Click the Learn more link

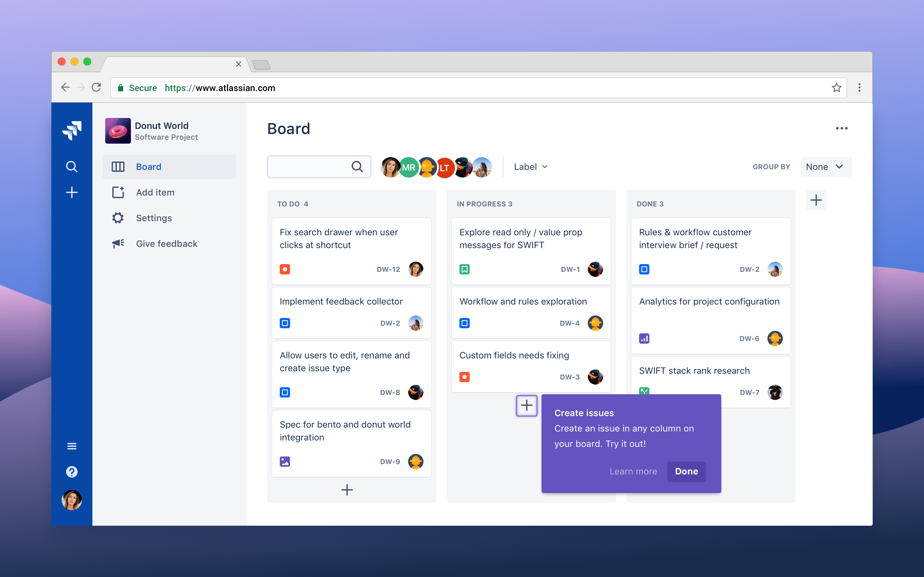(x=633, y=472)
